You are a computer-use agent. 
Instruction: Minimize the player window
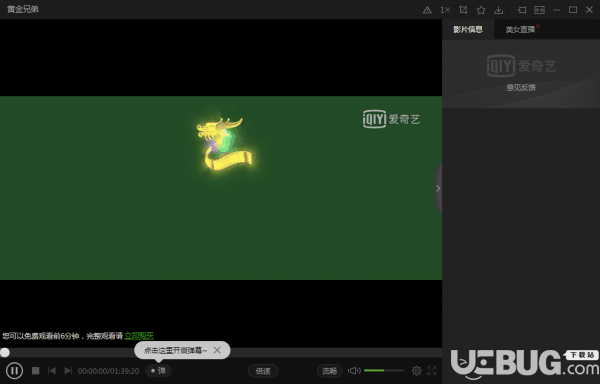pyautogui.click(x=556, y=10)
